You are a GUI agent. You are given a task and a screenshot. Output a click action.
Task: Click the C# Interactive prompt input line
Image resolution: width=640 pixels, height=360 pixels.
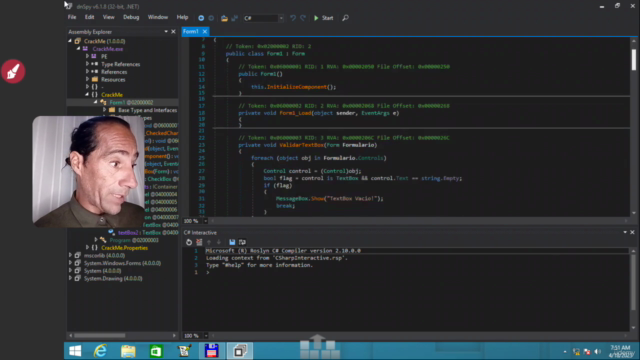tap(416, 272)
